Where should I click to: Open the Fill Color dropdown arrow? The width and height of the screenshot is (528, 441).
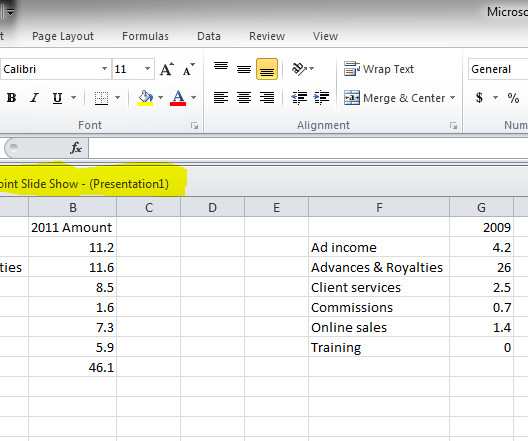pos(160,98)
